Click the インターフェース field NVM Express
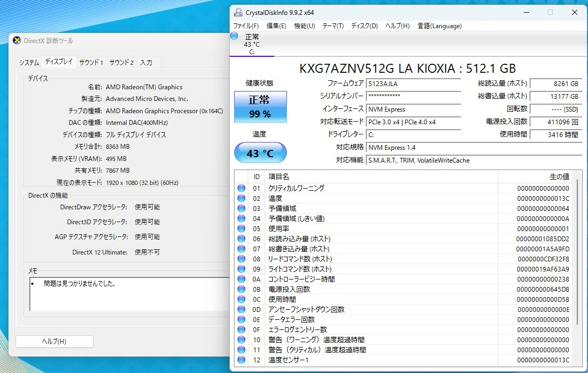The width and height of the screenshot is (588, 373). (413, 109)
